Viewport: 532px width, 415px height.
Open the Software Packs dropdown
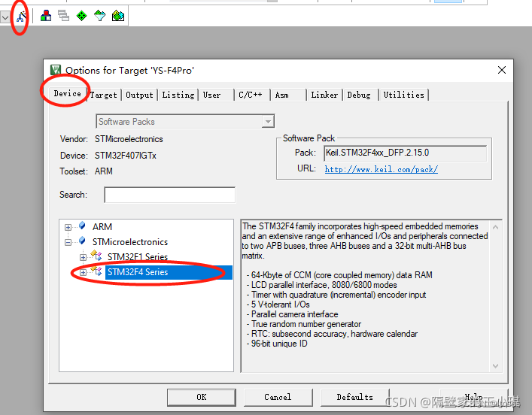[268, 121]
